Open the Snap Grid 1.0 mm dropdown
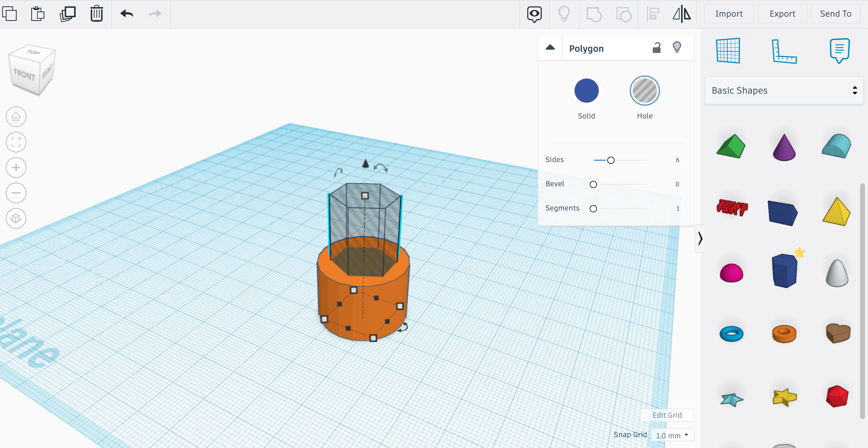This screenshot has width=868, height=448. [672, 435]
